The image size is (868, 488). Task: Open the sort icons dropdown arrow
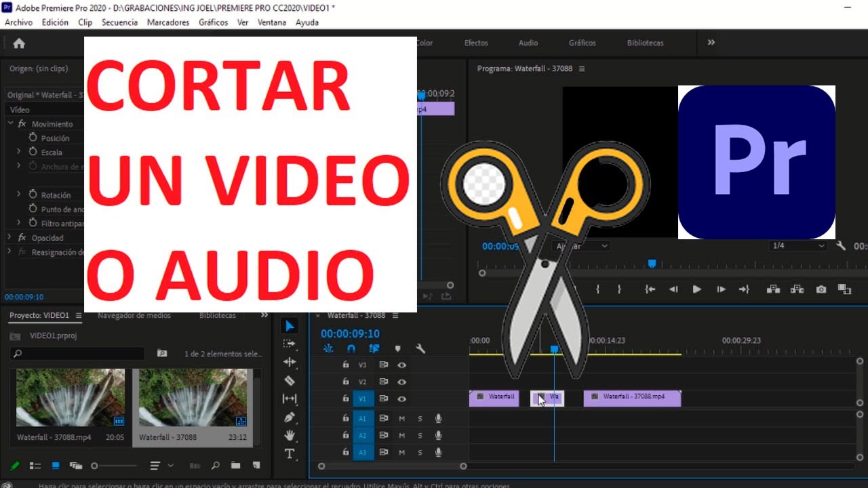click(170, 466)
